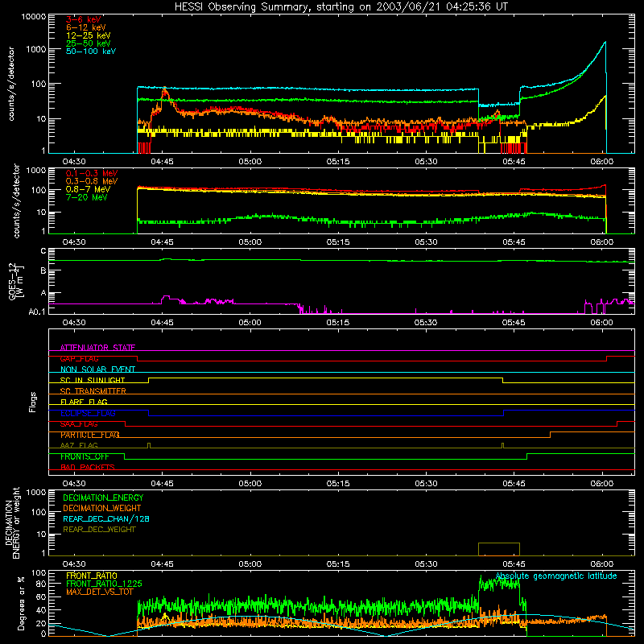
Task: Select the GAP_FLAG label
Action: 79,358
